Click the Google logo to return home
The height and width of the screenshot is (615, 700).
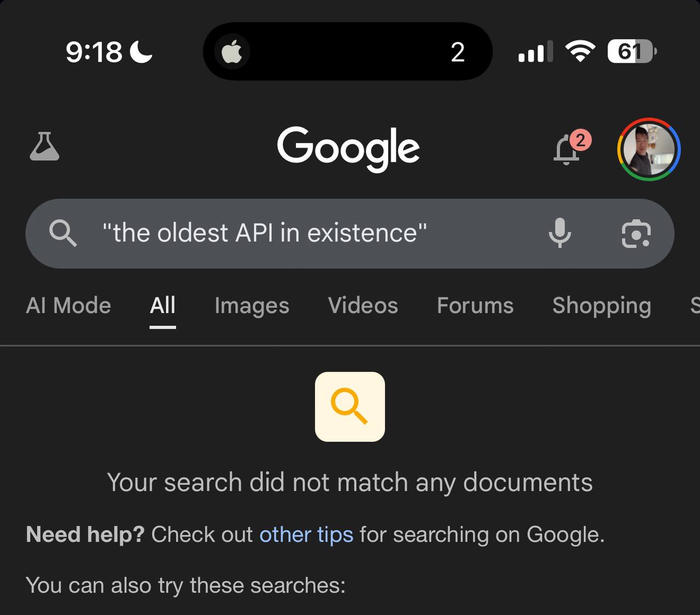click(x=349, y=148)
